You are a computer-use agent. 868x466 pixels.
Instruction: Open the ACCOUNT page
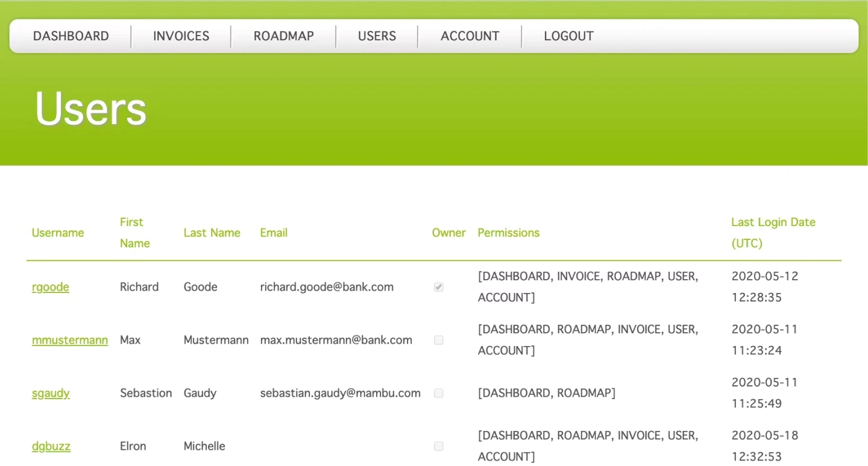click(x=470, y=36)
